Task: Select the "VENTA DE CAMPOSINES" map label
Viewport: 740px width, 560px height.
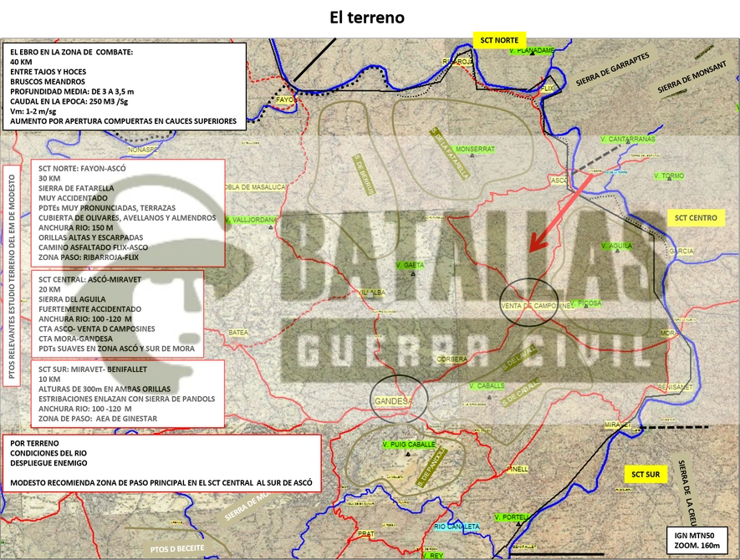Action: [537, 306]
